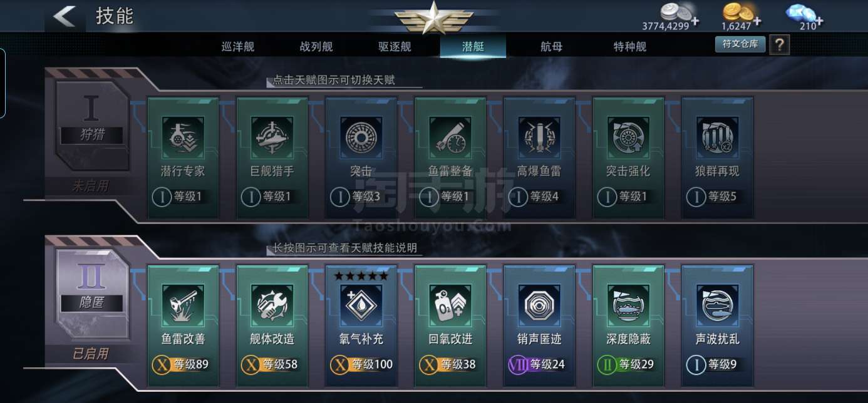Open the 符文仓库 button
The height and width of the screenshot is (403, 868).
[x=740, y=44]
